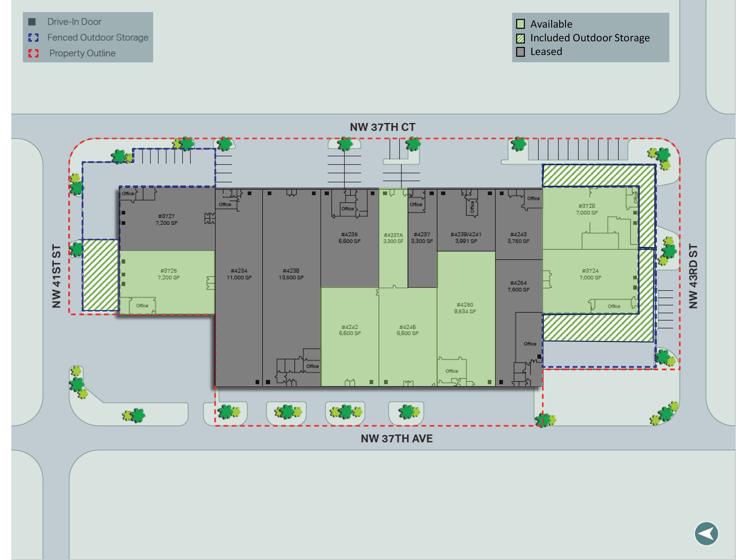Select the 'Property Outline' legend label
747x560 pixels.
coord(82,53)
